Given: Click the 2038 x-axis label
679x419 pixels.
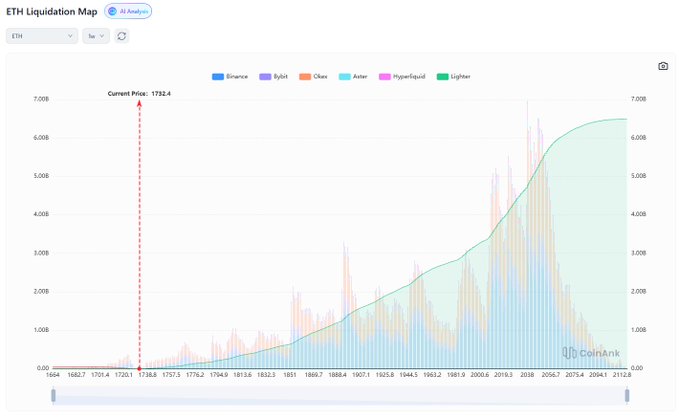Looking at the screenshot, I should tap(527, 375).
